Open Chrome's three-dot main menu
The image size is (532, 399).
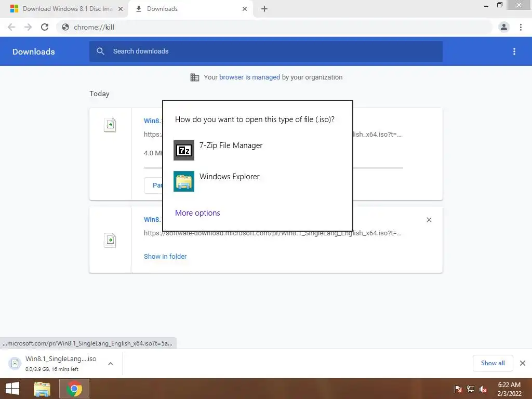coord(521,27)
